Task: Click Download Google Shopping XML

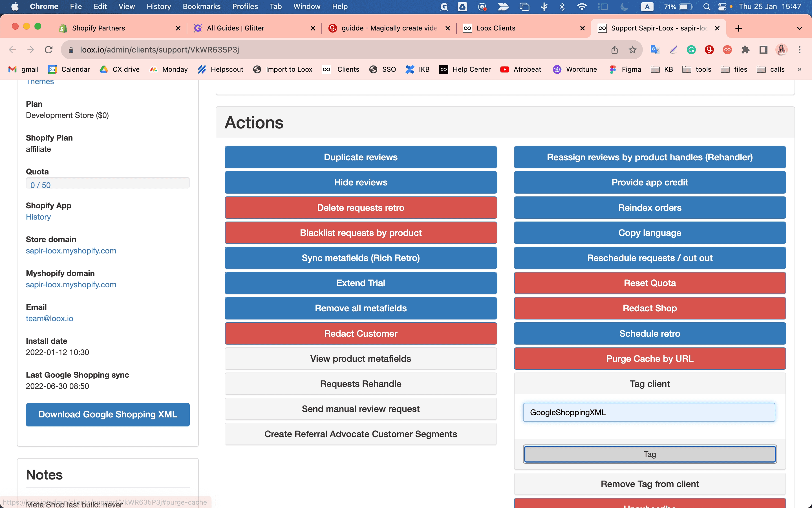Action: 108,414
